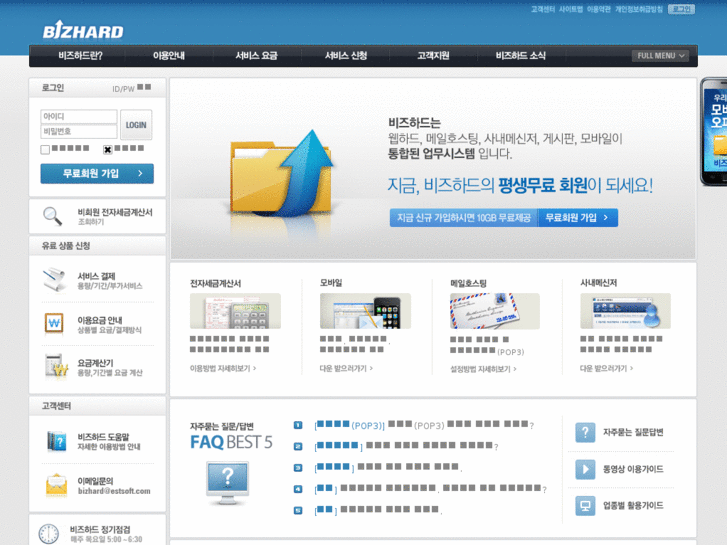Screen dimensions: 727x545
Task: Open the magnifier icon for 비회원 전자세금계산서
Action: (x=52, y=216)
